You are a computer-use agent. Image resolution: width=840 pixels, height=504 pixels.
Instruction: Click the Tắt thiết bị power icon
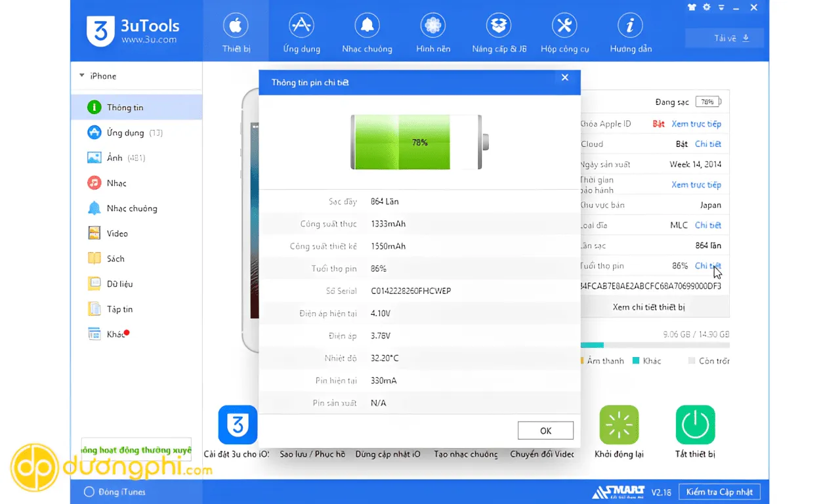click(695, 425)
